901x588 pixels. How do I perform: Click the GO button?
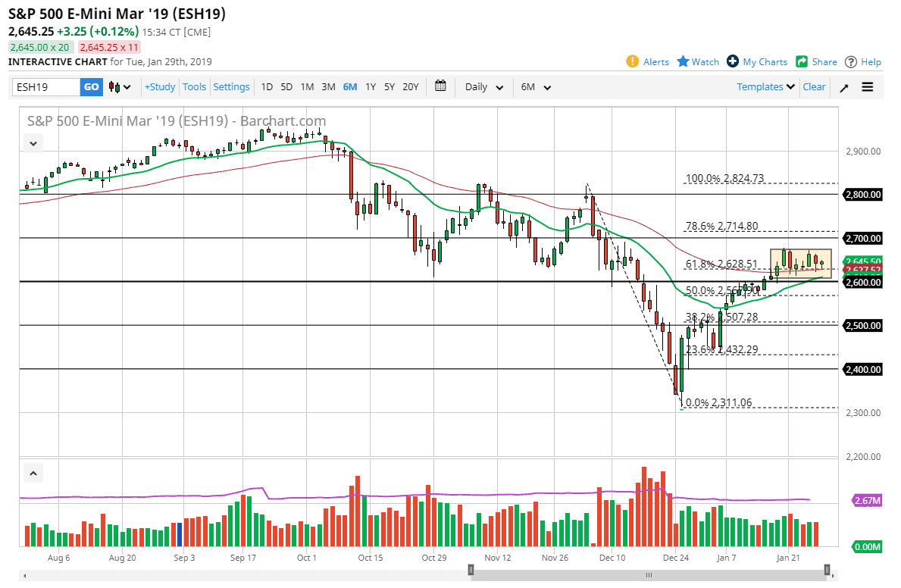coord(91,87)
